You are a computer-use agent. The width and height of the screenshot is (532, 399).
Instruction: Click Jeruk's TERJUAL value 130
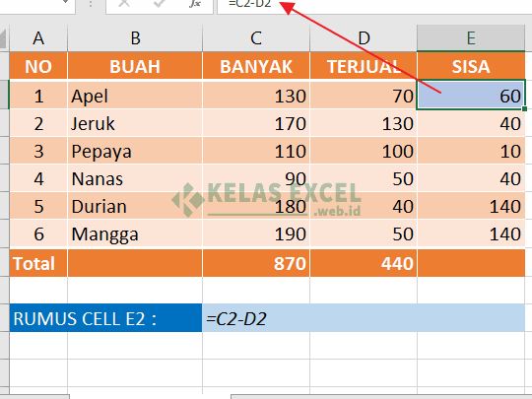pos(364,123)
